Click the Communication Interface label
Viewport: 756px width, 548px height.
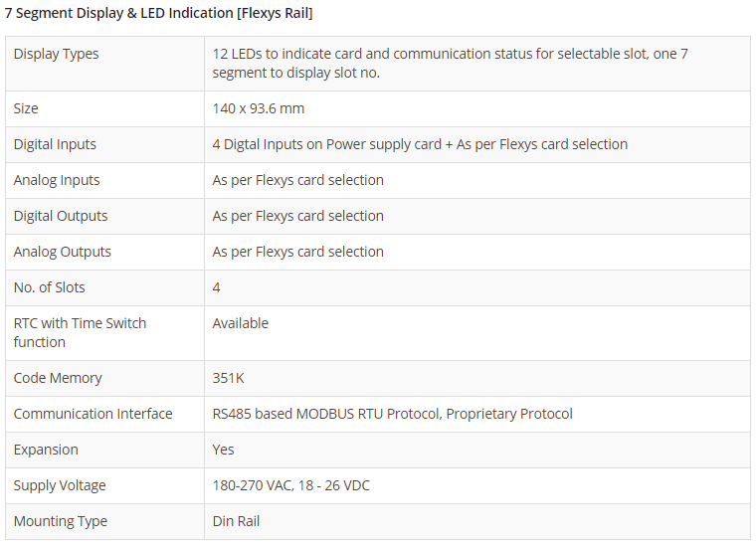click(x=93, y=414)
